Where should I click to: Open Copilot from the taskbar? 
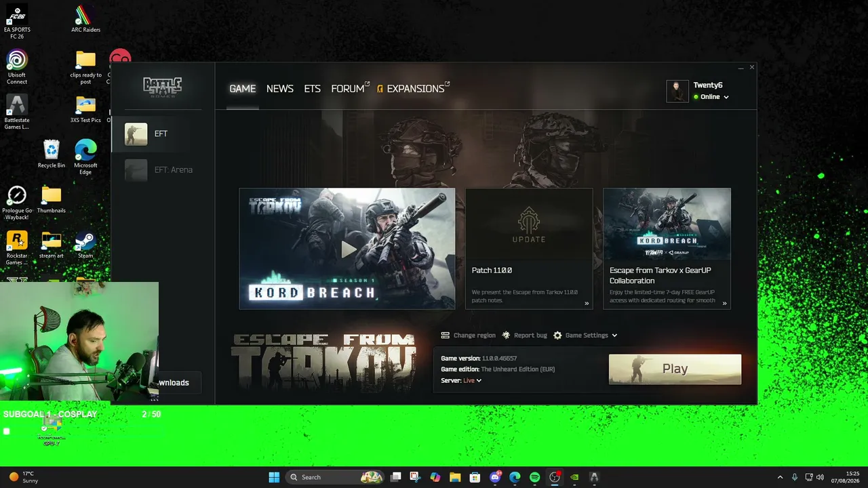point(435,477)
